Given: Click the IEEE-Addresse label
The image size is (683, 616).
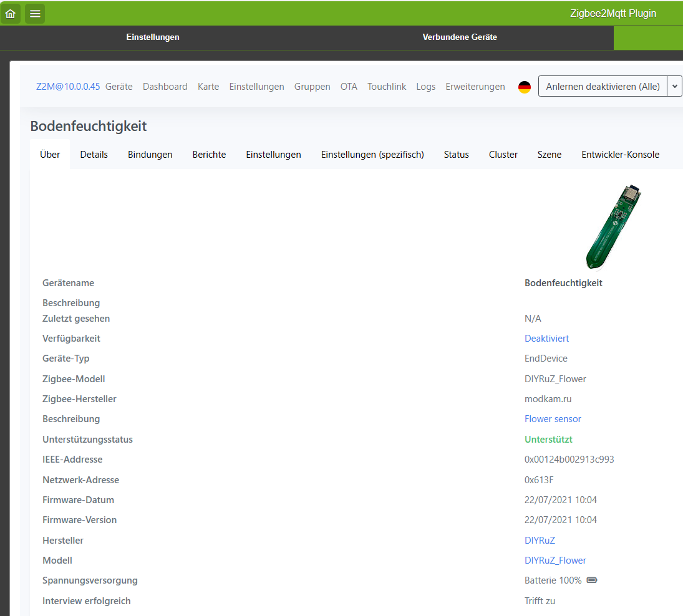Looking at the screenshot, I should 72,460.
